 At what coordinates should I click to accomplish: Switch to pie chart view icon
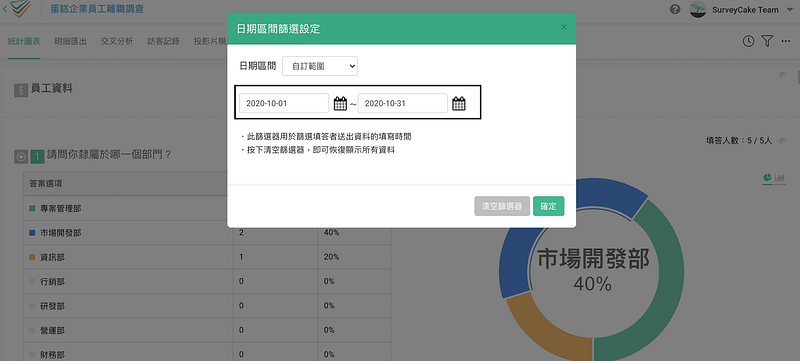pos(767,177)
